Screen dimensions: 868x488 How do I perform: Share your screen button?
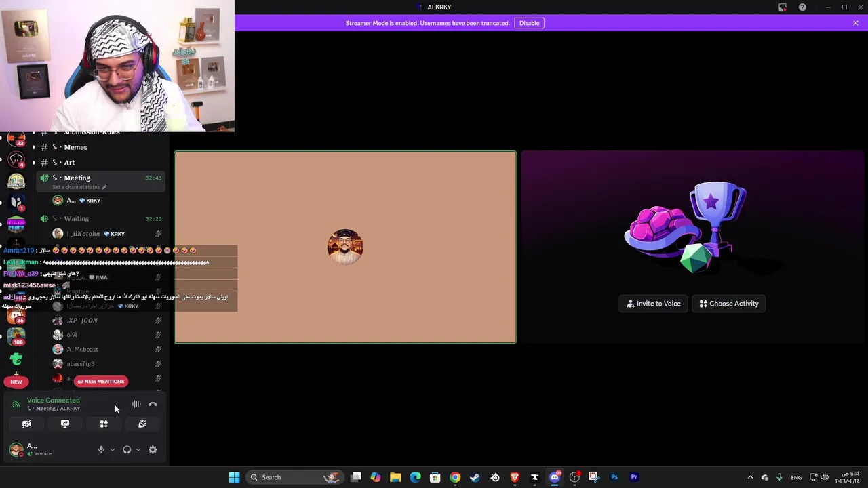tap(65, 424)
